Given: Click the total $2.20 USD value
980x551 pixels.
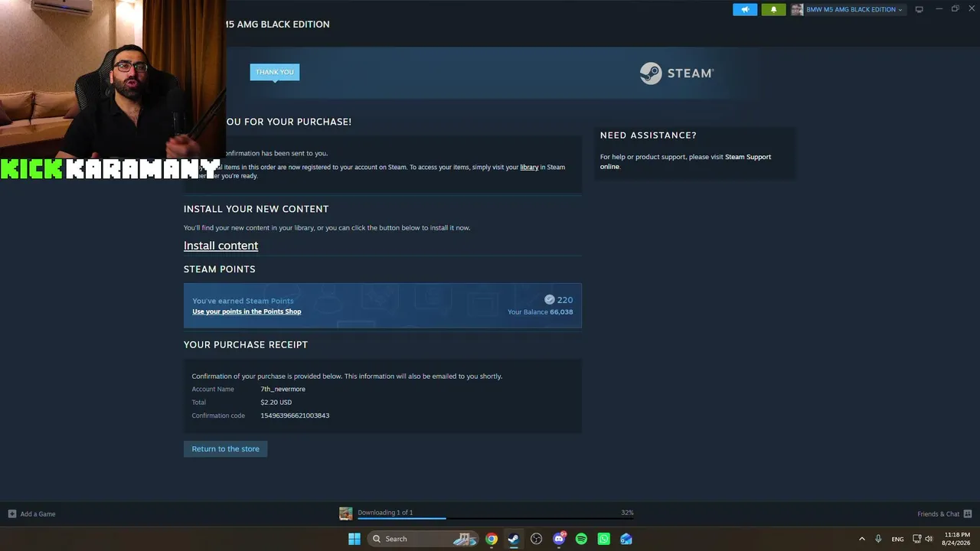Looking at the screenshot, I should point(276,402).
